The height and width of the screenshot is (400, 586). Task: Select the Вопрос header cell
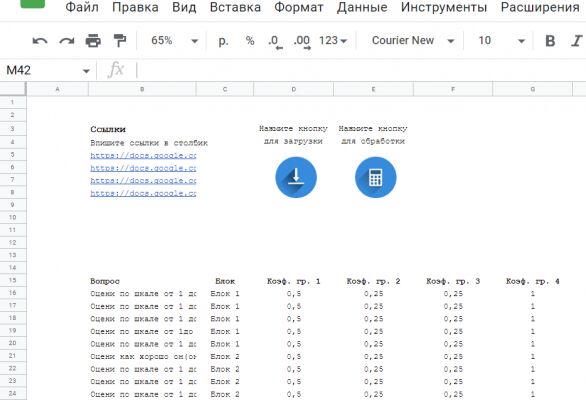coord(142,281)
